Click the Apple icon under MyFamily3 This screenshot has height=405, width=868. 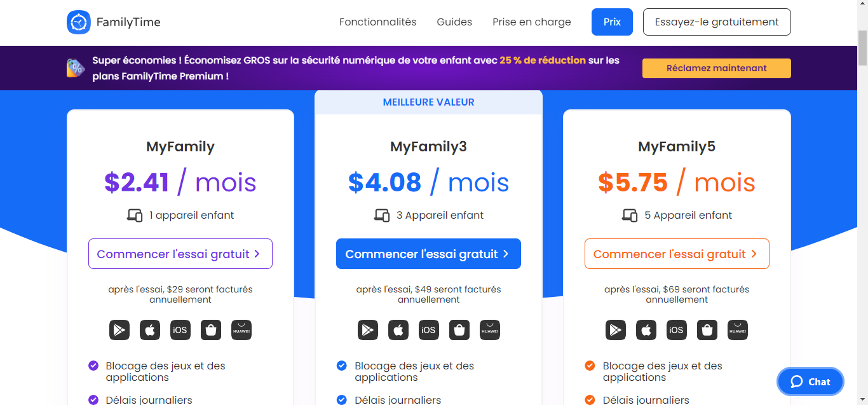(x=398, y=330)
